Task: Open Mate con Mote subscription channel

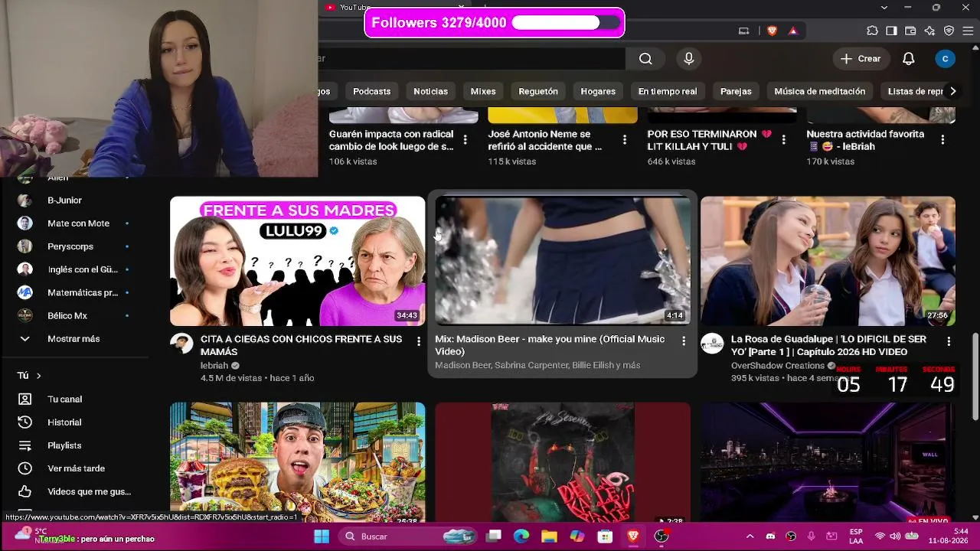Action: click(x=78, y=223)
